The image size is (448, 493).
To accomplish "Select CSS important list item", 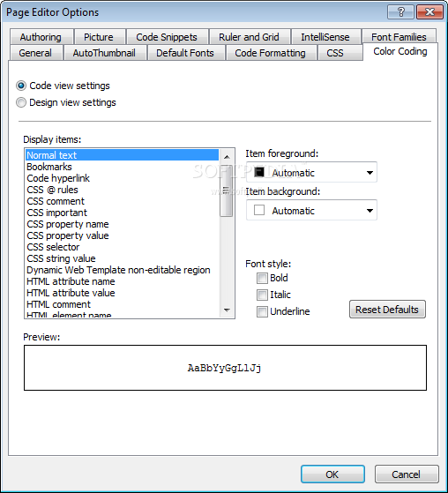I will pyautogui.click(x=122, y=213).
